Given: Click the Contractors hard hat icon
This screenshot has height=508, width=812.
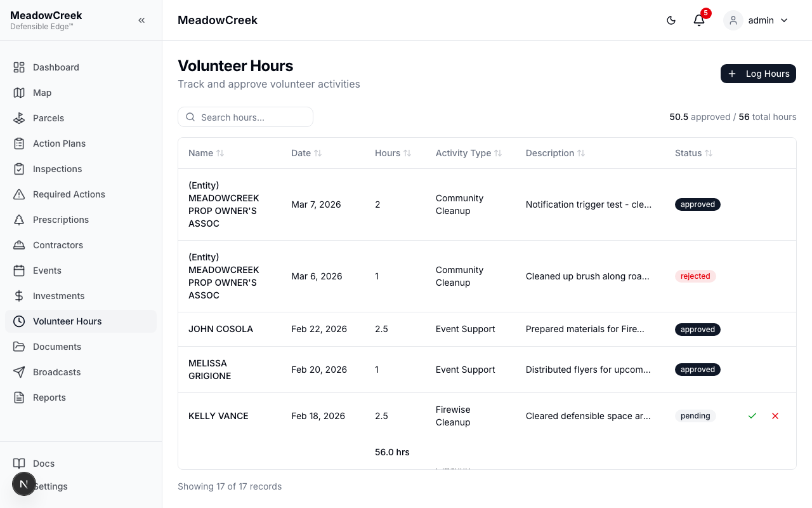Looking at the screenshot, I should (x=19, y=245).
